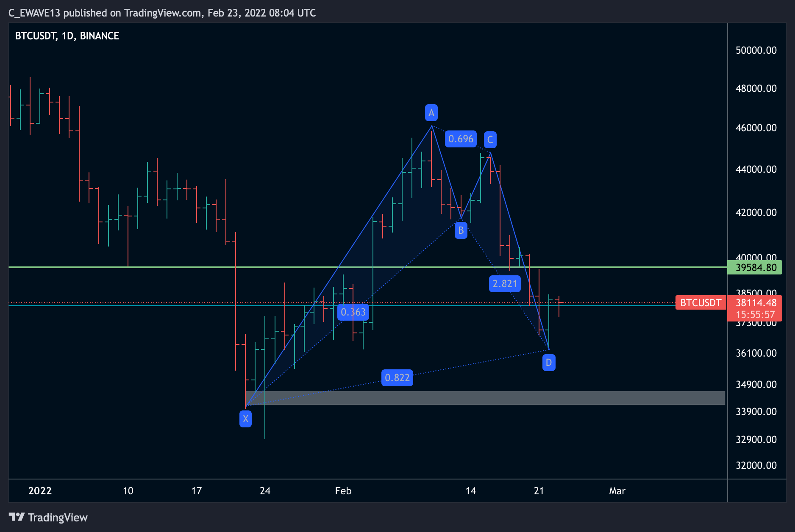Click the 48000.00 price axis label

click(x=756, y=89)
